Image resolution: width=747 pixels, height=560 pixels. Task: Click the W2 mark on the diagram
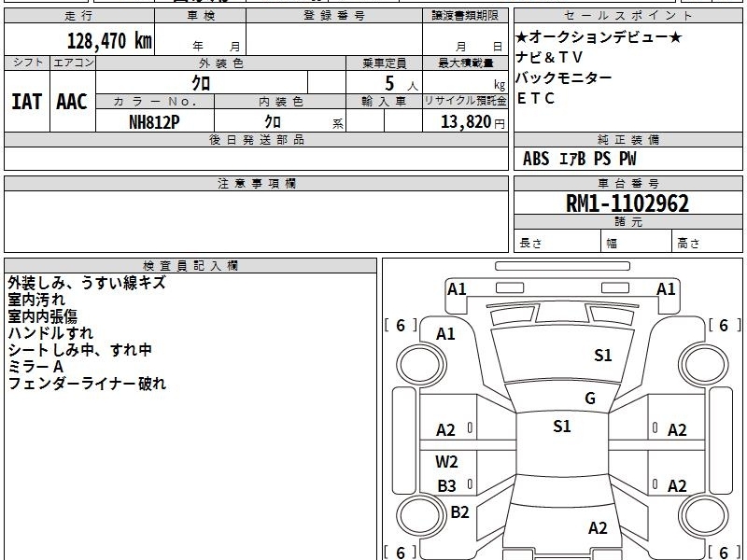click(x=446, y=461)
